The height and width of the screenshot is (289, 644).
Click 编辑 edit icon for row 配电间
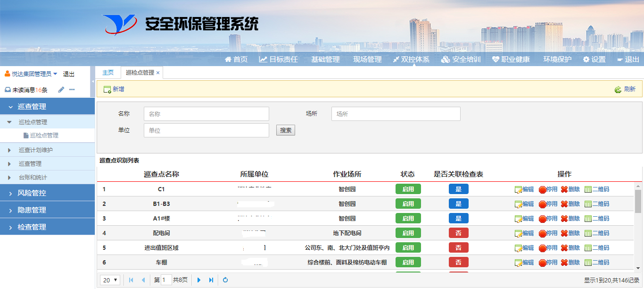coord(519,233)
